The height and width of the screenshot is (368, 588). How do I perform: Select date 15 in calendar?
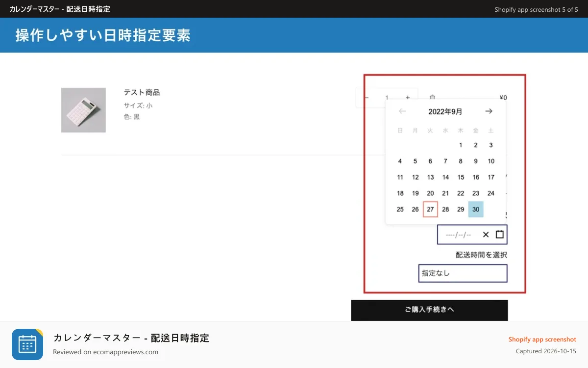(x=461, y=178)
